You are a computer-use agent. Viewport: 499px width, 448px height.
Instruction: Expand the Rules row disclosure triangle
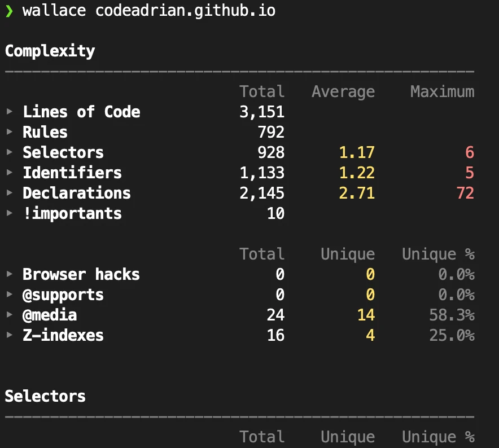click(x=9, y=132)
